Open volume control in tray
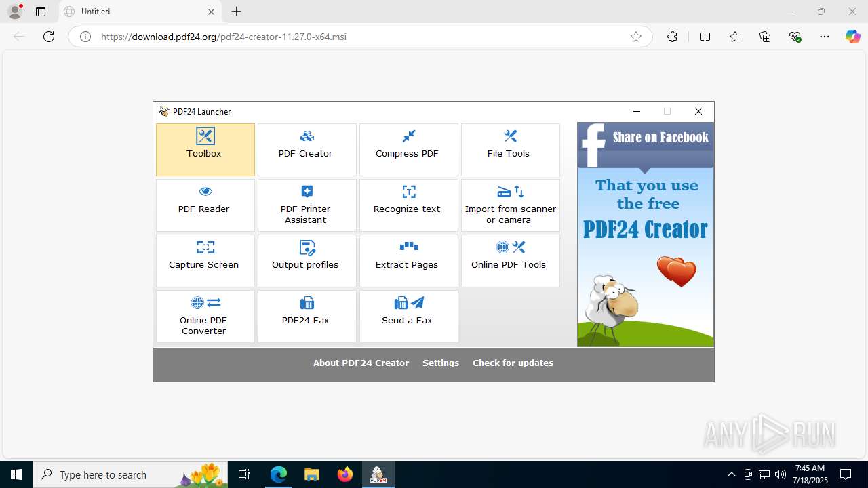Image resolution: width=868 pixels, height=488 pixels. 781,474
